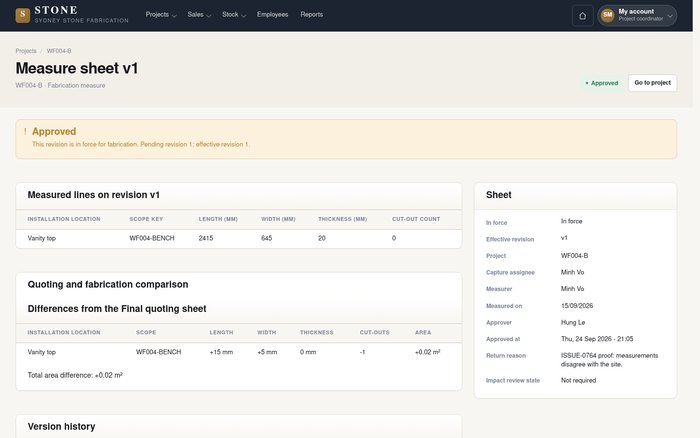The width and height of the screenshot is (700, 438).
Task: Click the Total area difference line
Action: (75, 375)
